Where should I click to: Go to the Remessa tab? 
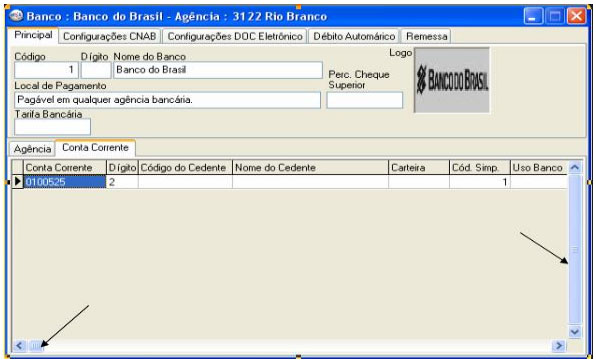coord(426,36)
